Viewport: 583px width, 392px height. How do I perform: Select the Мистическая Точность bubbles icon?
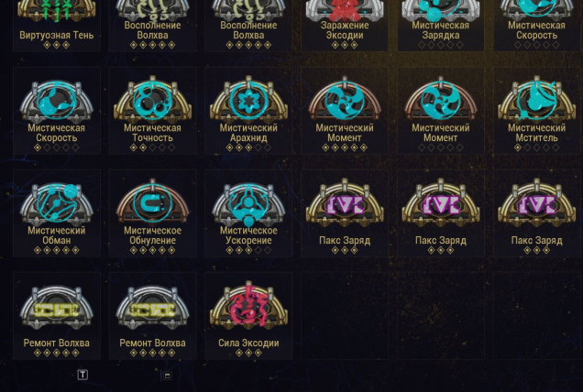[152, 100]
